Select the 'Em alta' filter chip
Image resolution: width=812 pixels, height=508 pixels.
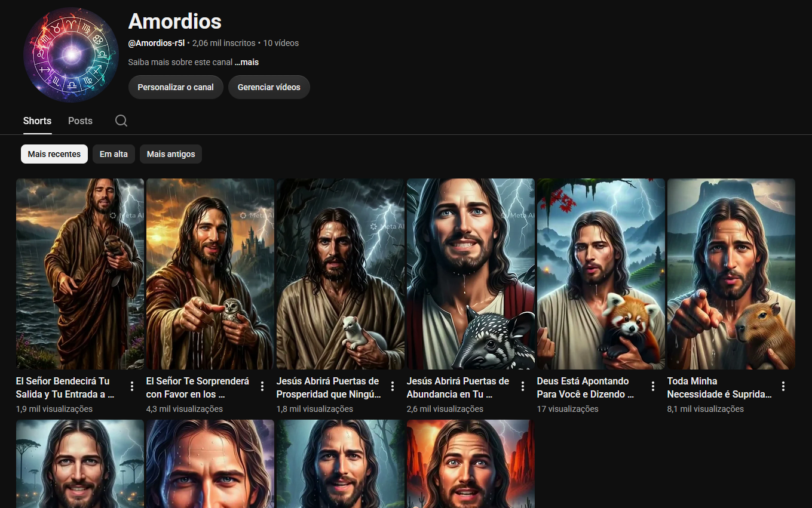[114, 154]
